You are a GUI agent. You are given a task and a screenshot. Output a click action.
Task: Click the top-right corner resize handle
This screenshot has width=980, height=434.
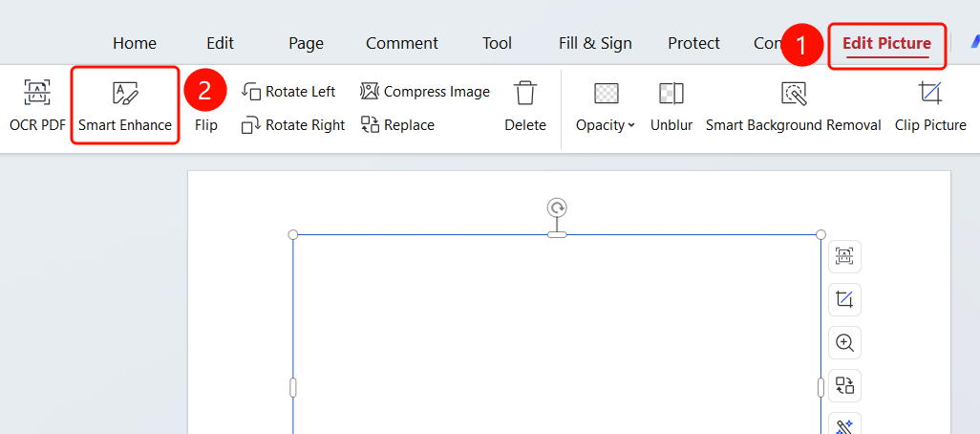(821, 234)
